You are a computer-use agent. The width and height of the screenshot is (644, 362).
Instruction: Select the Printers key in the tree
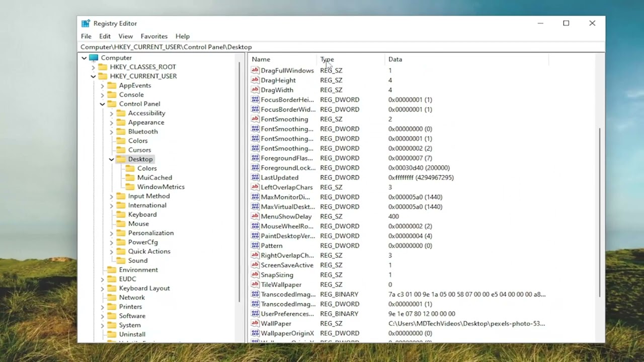click(x=130, y=307)
